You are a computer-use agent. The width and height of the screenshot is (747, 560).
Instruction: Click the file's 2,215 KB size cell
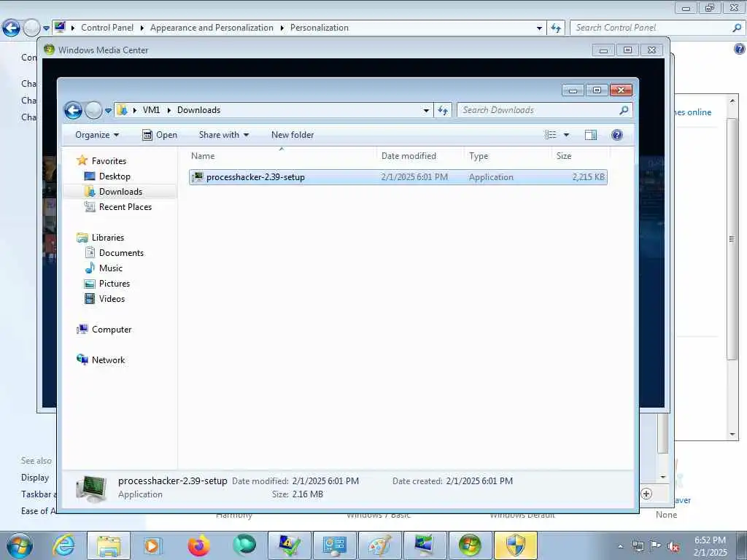589,177
